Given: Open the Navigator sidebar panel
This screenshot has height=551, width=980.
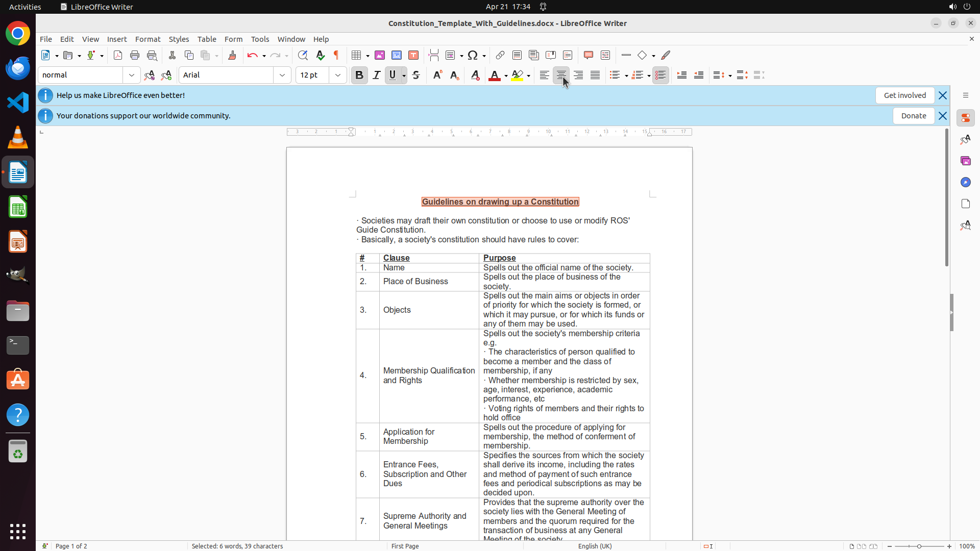Looking at the screenshot, I should pos(965,182).
